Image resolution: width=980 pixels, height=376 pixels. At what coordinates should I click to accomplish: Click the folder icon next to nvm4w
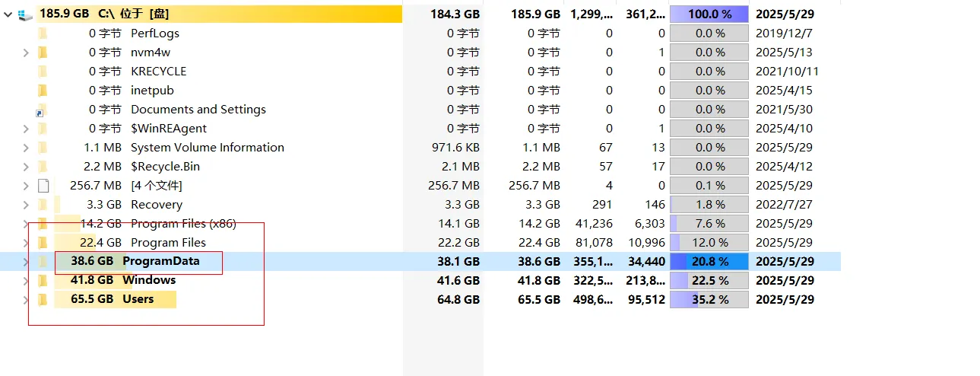point(43,52)
